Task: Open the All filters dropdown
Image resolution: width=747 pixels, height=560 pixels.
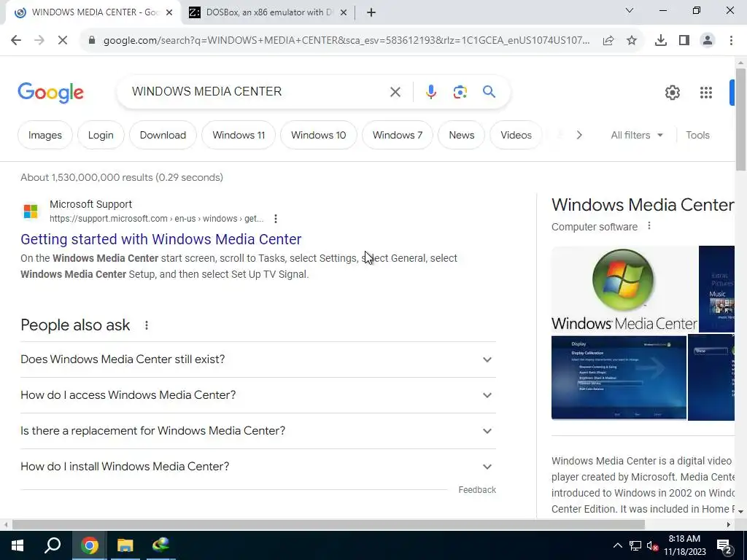Action: point(636,135)
